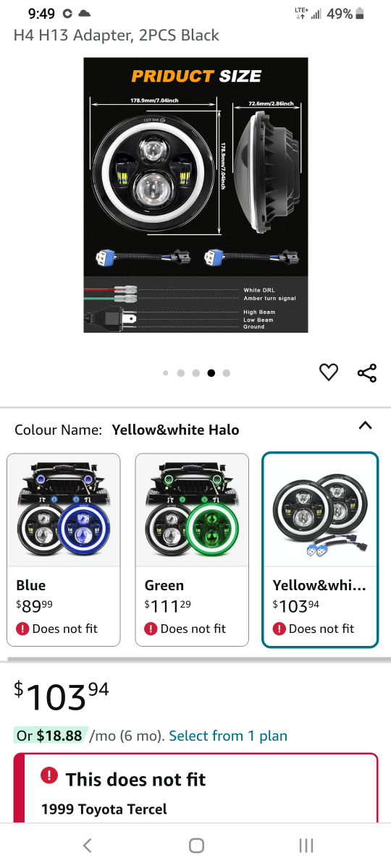Open the 1999 Toyota Tercel fit notice
The image size is (391, 868).
click(104, 809)
